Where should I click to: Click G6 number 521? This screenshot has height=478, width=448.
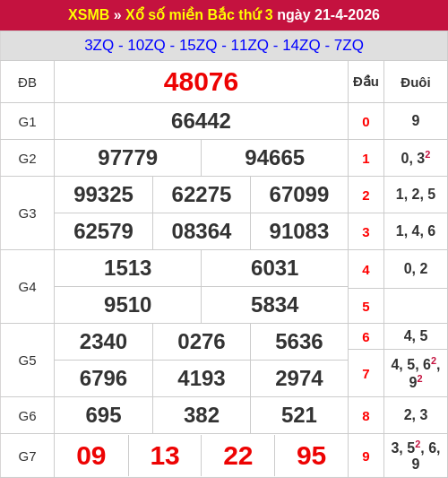point(299,415)
